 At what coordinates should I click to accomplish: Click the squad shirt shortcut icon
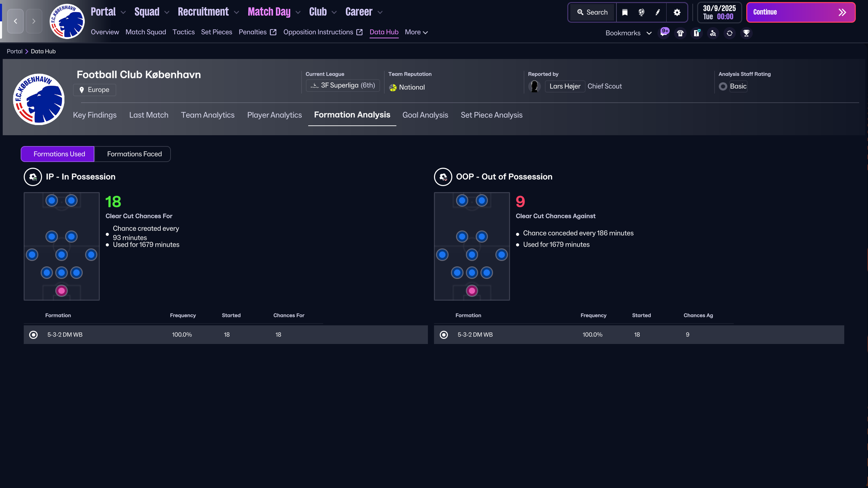click(680, 33)
